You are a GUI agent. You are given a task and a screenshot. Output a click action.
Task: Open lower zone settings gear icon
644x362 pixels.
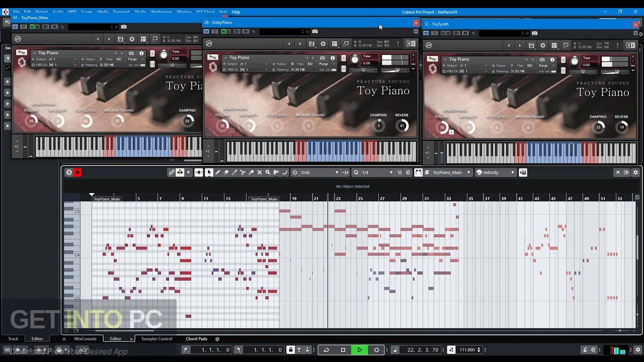[217, 339]
